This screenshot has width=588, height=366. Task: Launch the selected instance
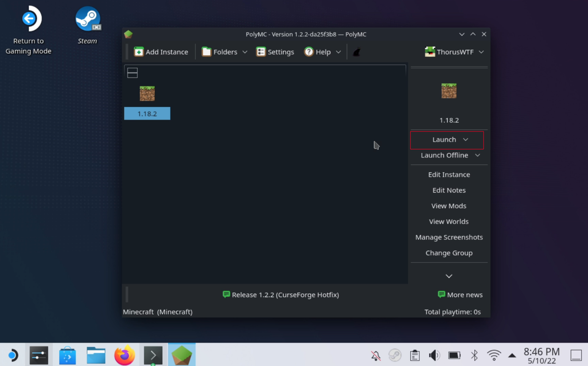[444, 139]
